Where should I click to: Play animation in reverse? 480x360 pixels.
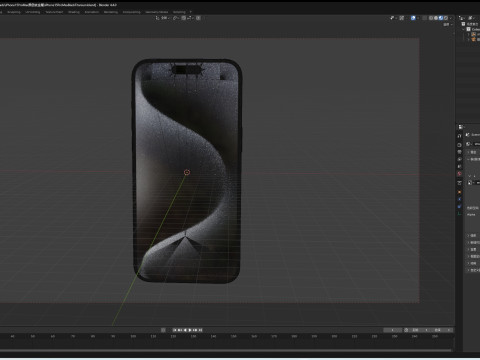click(185, 330)
